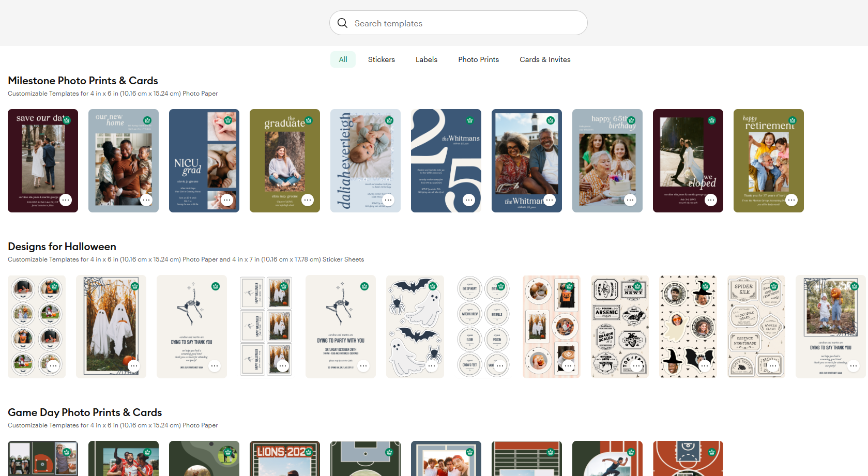
Task: Open more options on Arsenic poison labels sheet
Action: click(636, 366)
